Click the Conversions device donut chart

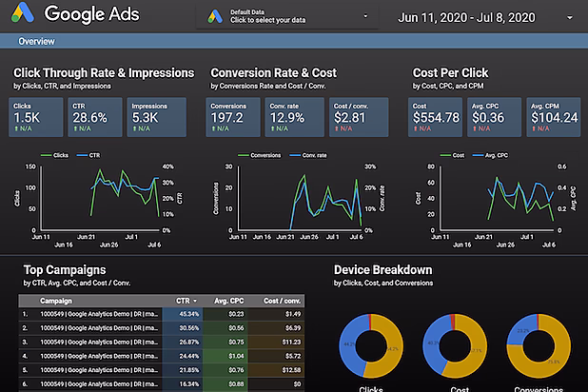click(539, 346)
